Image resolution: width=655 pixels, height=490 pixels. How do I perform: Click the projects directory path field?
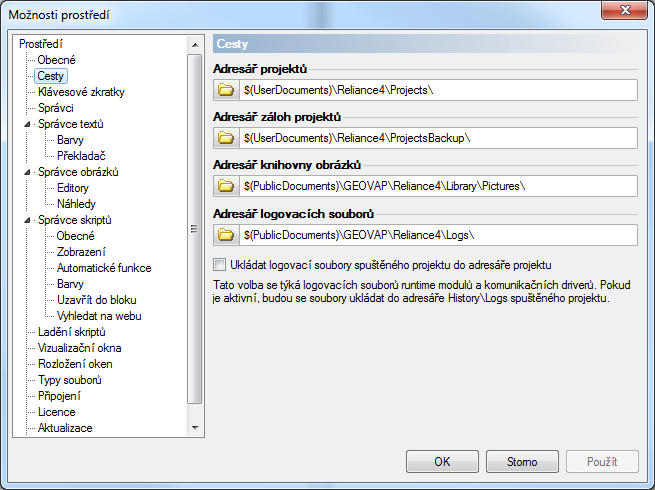[x=437, y=90]
